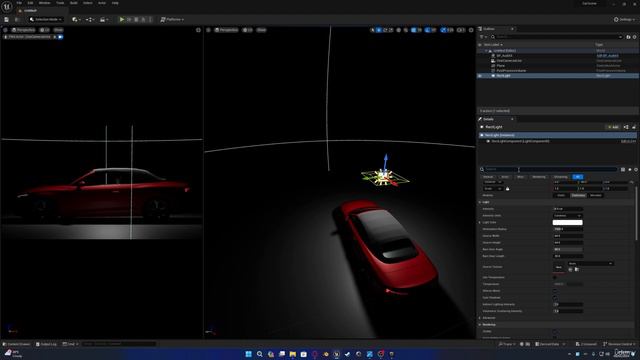Activate the Translate tool in viewport

(379, 30)
